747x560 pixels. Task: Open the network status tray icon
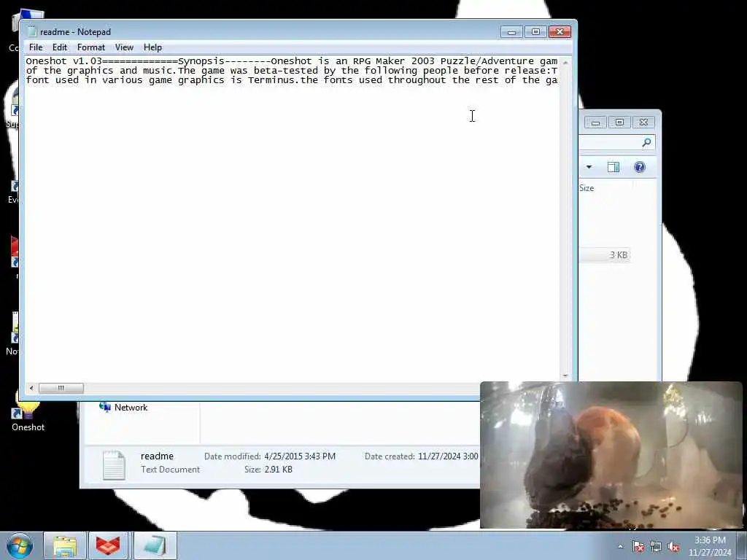pos(656,547)
